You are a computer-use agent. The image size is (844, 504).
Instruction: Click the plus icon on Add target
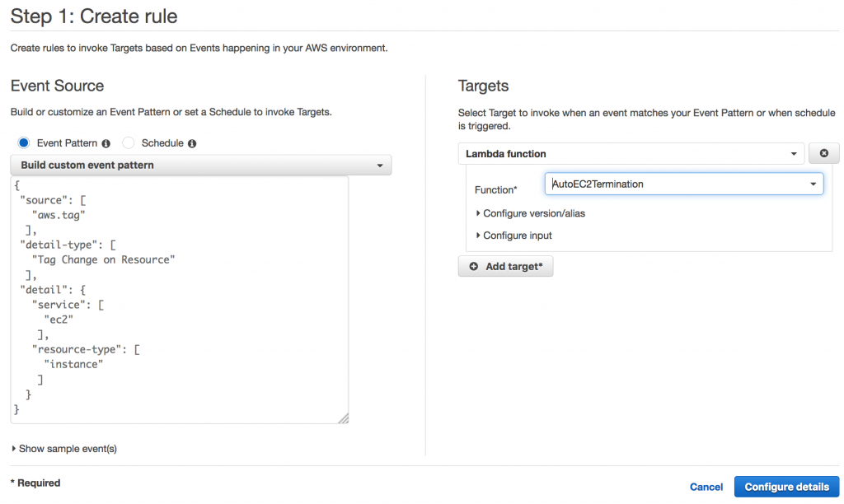[x=473, y=267]
